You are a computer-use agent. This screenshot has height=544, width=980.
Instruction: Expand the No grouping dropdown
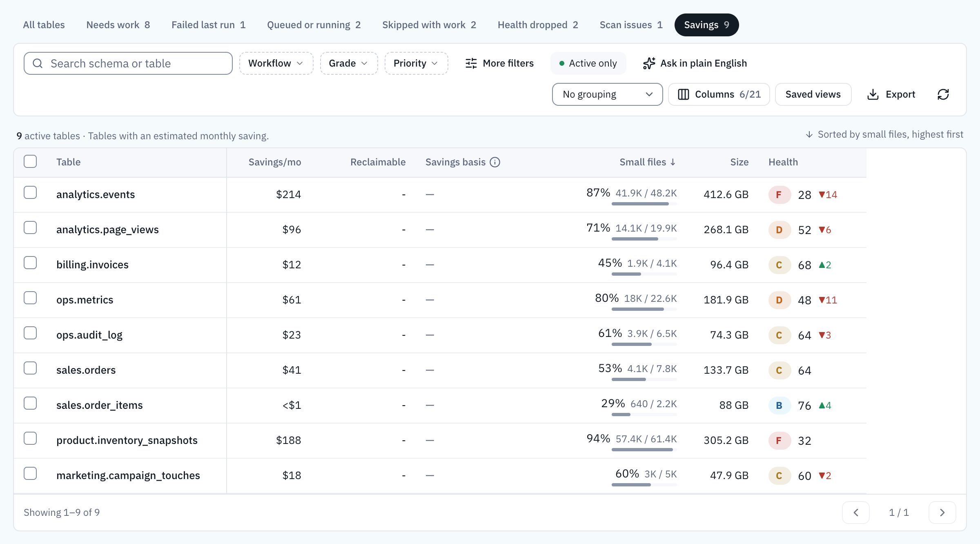pos(607,94)
